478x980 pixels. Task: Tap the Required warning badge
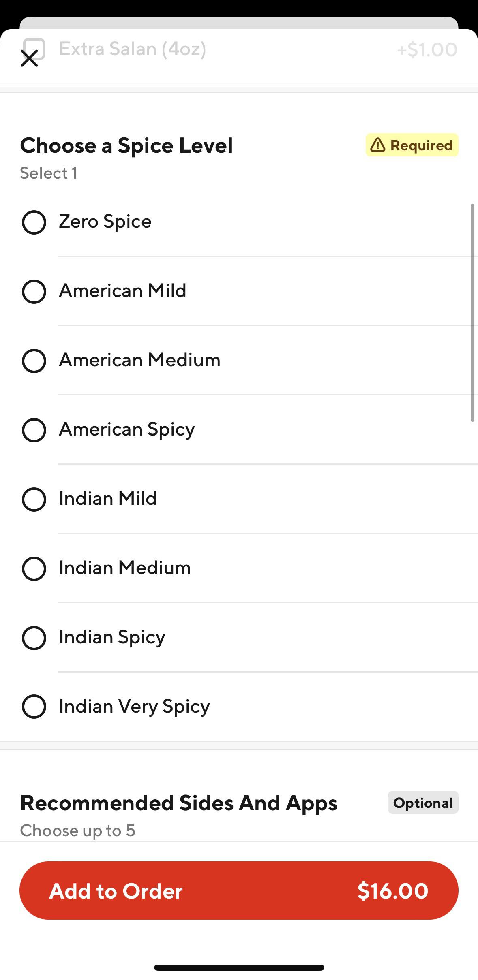412,145
